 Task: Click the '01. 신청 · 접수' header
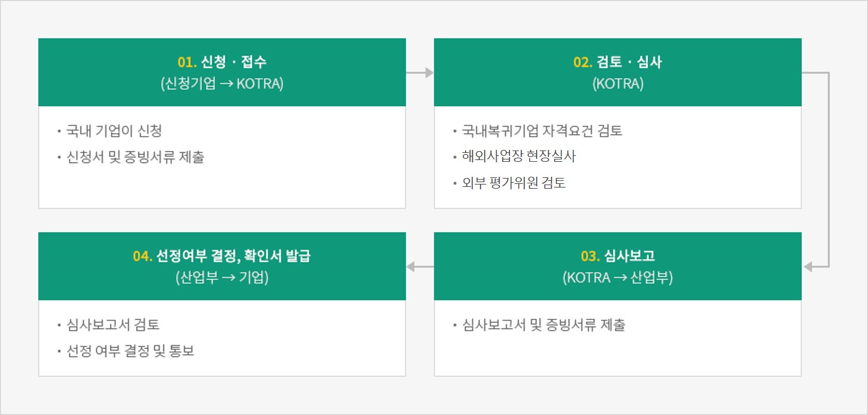click(221, 62)
